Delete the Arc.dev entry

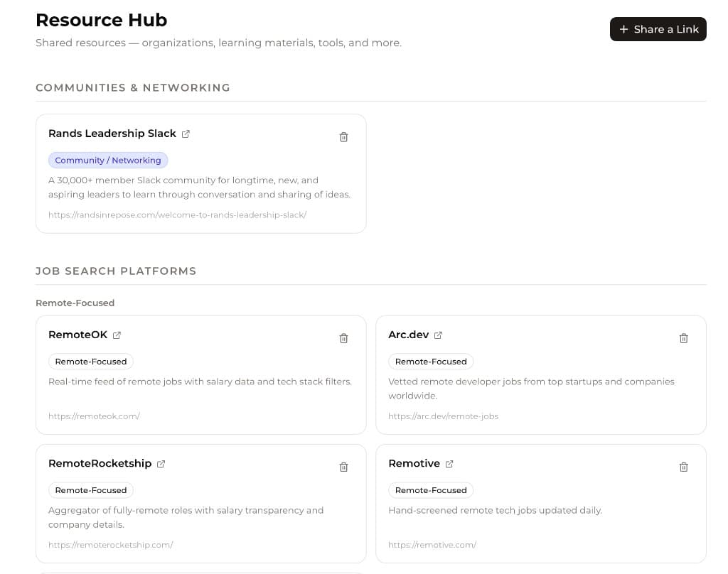(x=684, y=338)
